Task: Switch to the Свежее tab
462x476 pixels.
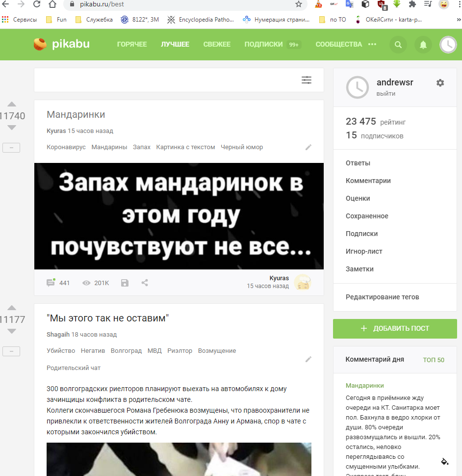Action: click(217, 44)
